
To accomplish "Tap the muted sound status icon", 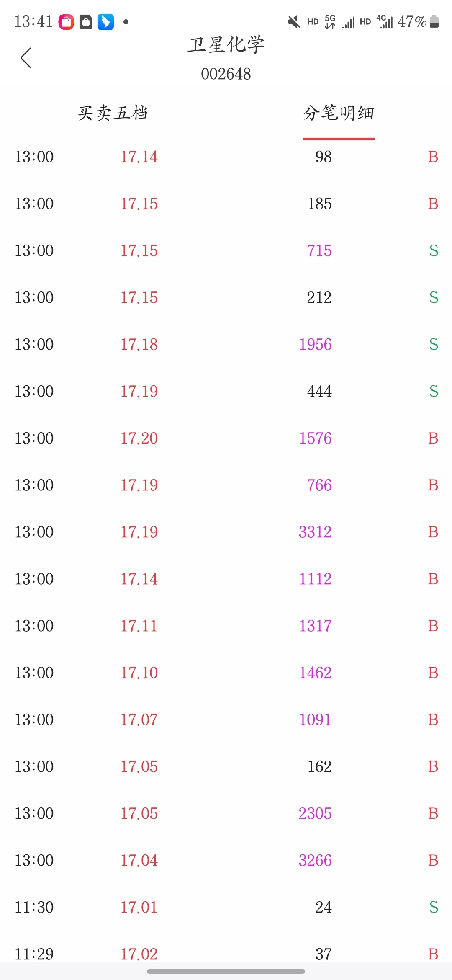I will [x=294, y=22].
